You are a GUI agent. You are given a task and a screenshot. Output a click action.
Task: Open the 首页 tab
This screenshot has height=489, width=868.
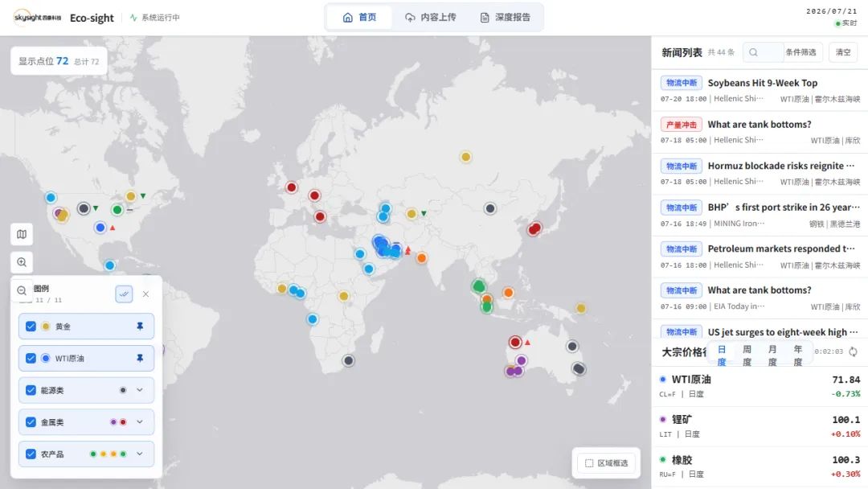[359, 17]
